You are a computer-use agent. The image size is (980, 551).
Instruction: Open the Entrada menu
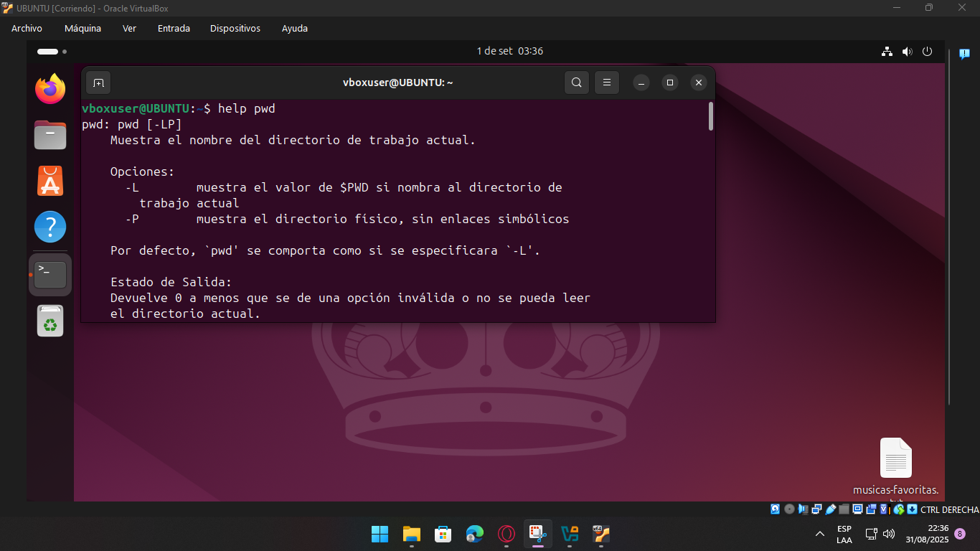174,29
